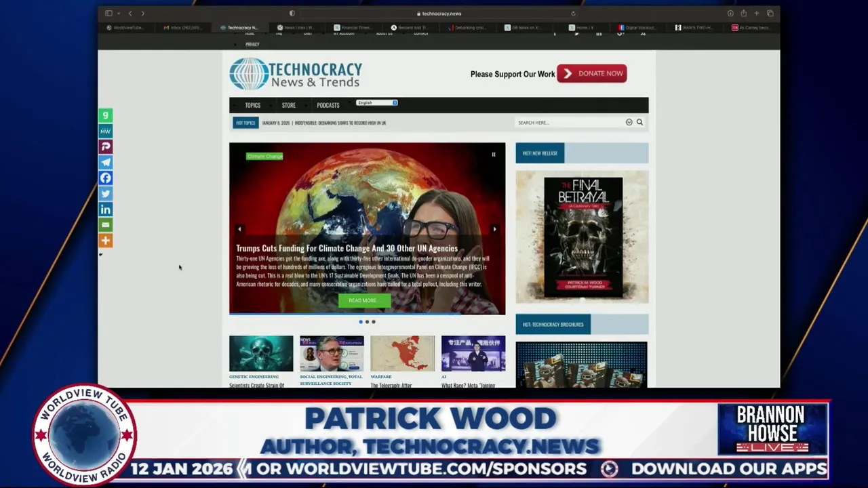The height and width of the screenshot is (488, 868).
Task: Click HOT: TECHNOCRACY BROCHURES heading
Action: 553,325
